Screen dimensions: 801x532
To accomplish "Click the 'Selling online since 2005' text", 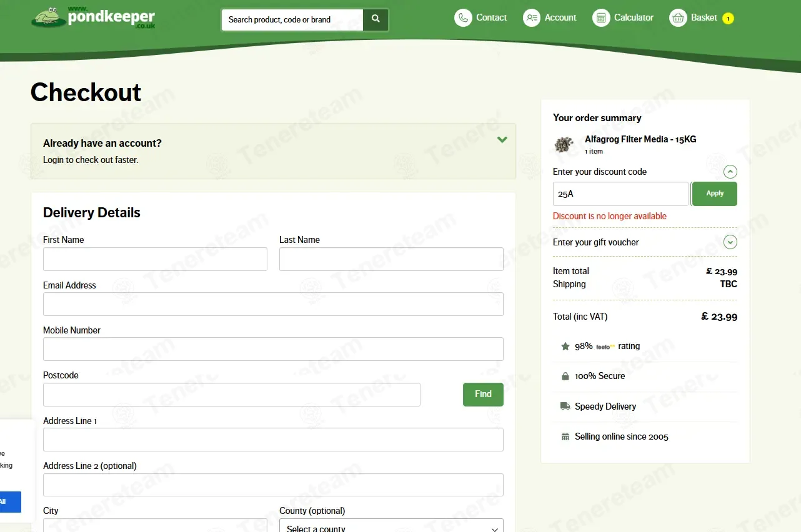I will click(x=622, y=436).
